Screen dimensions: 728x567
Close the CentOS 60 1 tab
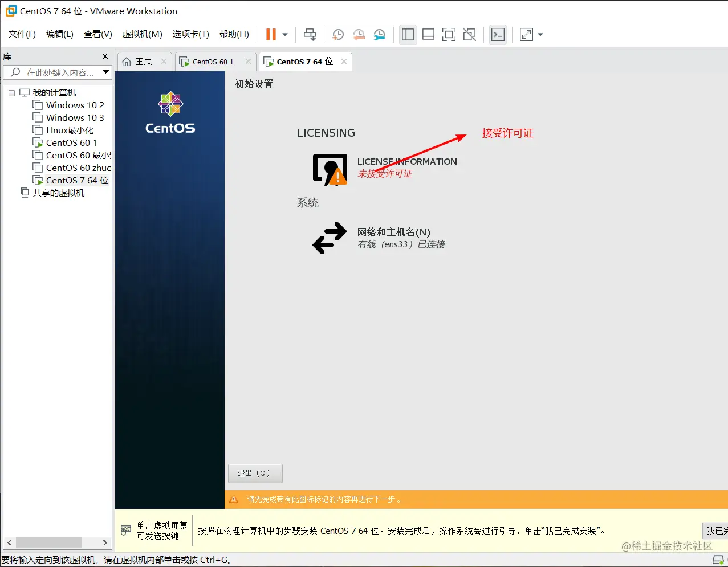point(248,62)
